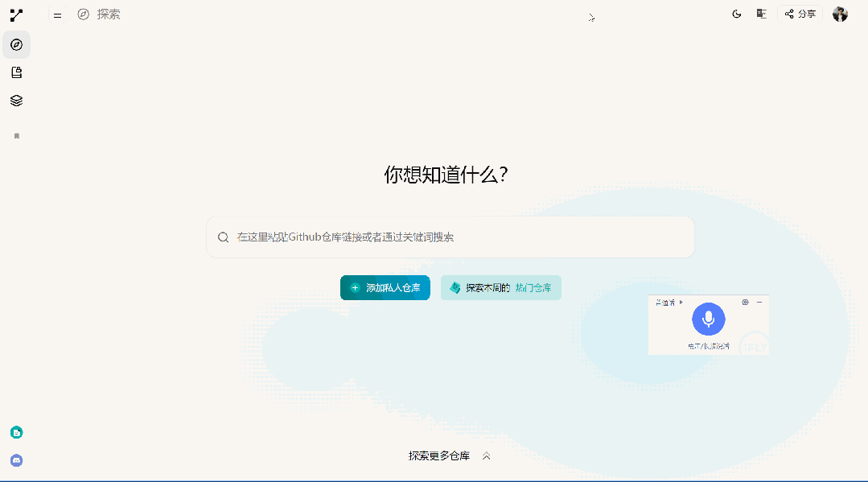
Task: Open the Discord icon in sidebar
Action: tap(17, 460)
